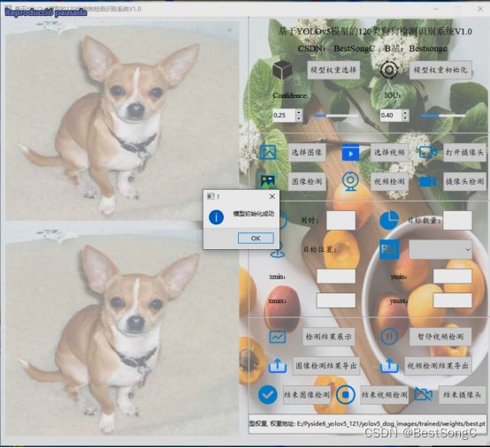Click 暂停视频检测 button
This screenshot has height=448, width=490.
coord(440,337)
